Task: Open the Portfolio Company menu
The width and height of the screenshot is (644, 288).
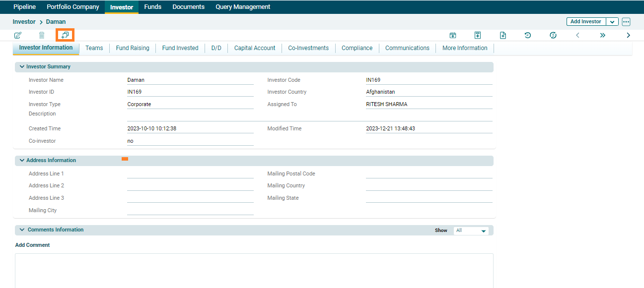Action: click(x=73, y=7)
